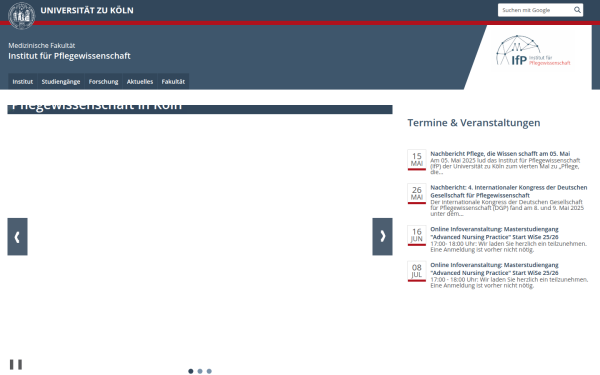Click the 16 JUN date badge
The width and height of the screenshot is (600, 375).
coord(417,235)
